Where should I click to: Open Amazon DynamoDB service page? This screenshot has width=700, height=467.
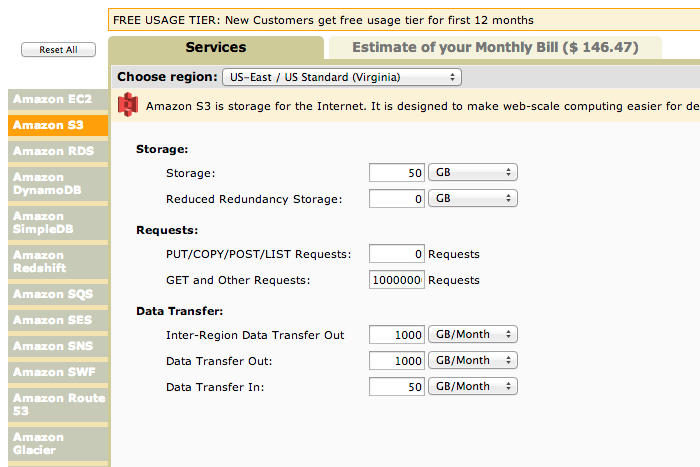click(x=58, y=183)
